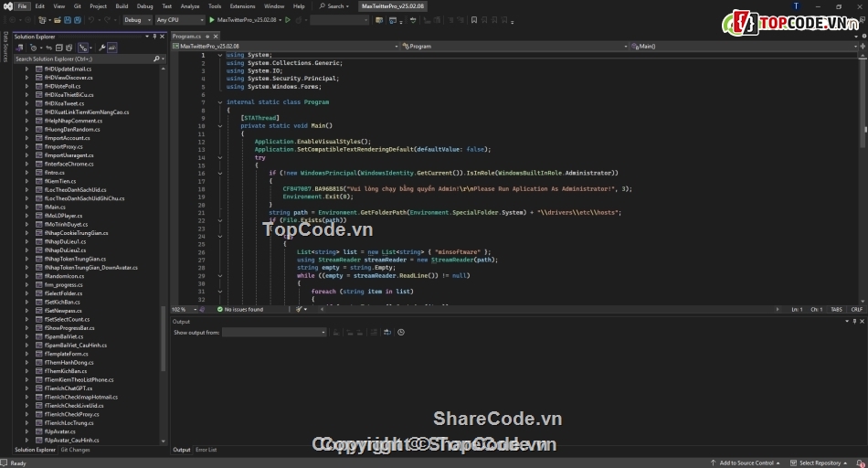Open the Debug configuration dropdown
This screenshot has width=868, height=468.
(x=137, y=20)
